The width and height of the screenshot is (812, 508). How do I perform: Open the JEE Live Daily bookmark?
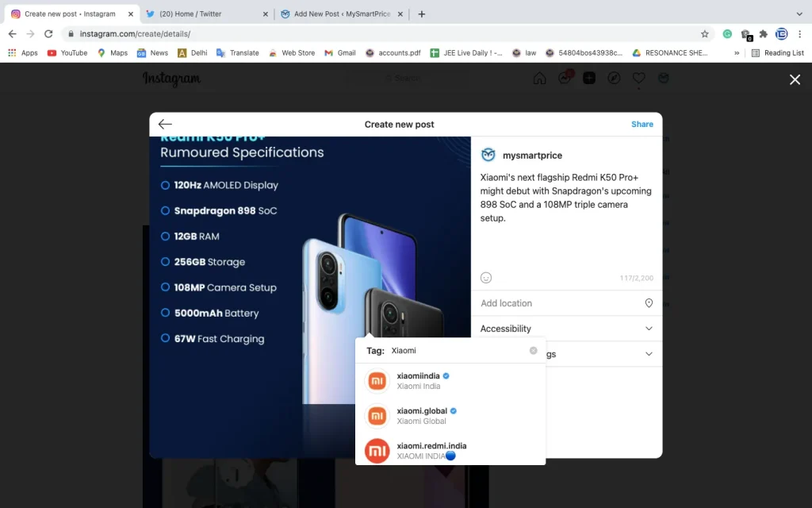pos(466,53)
